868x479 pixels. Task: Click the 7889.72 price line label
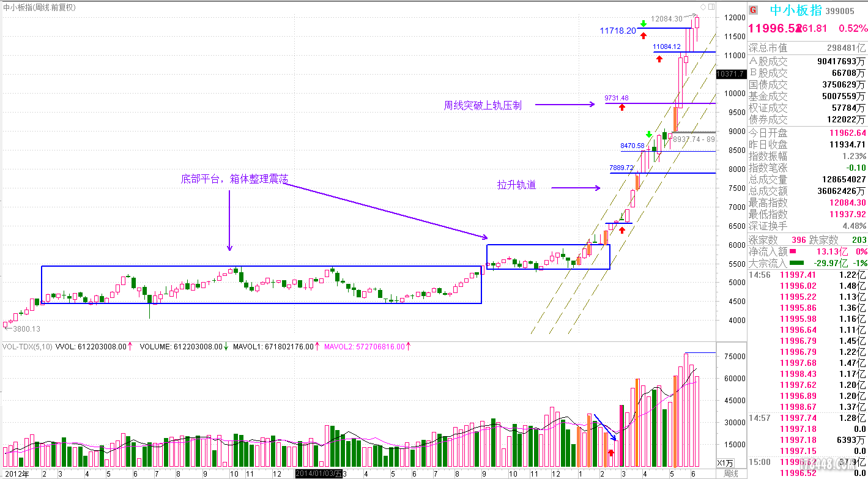click(x=621, y=168)
